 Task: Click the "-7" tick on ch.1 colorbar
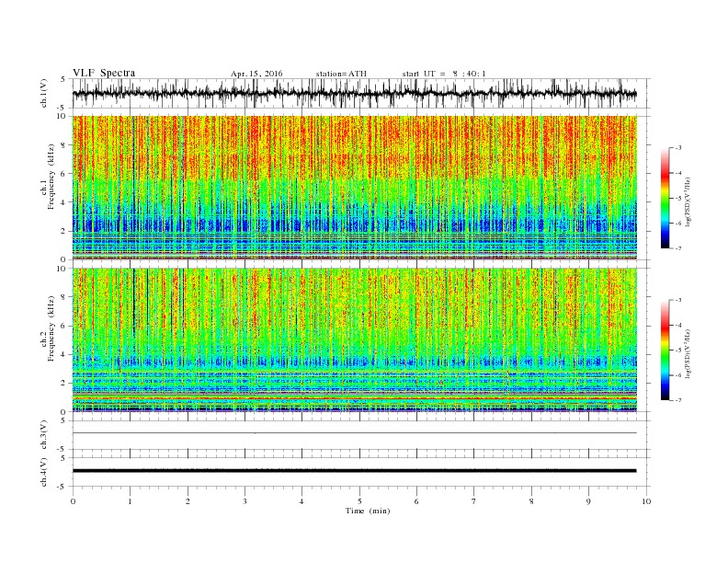677,248
